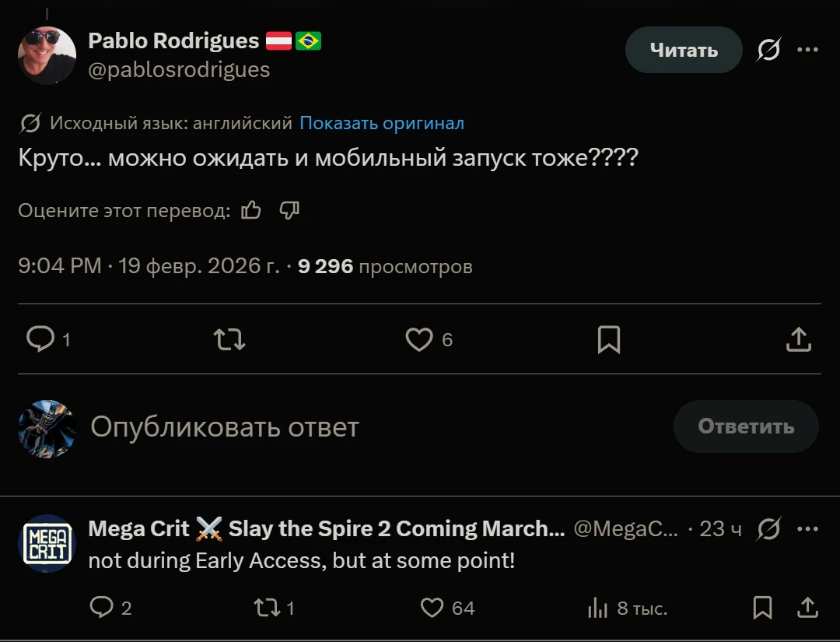The height and width of the screenshot is (642, 840).
Task: Bookmark Pablo's post
Action: coord(609,339)
